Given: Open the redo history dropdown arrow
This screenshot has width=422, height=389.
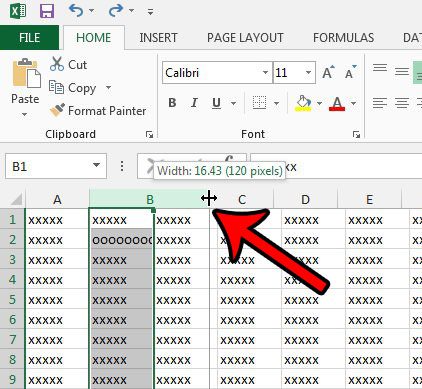Looking at the screenshot, I should [131, 11].
